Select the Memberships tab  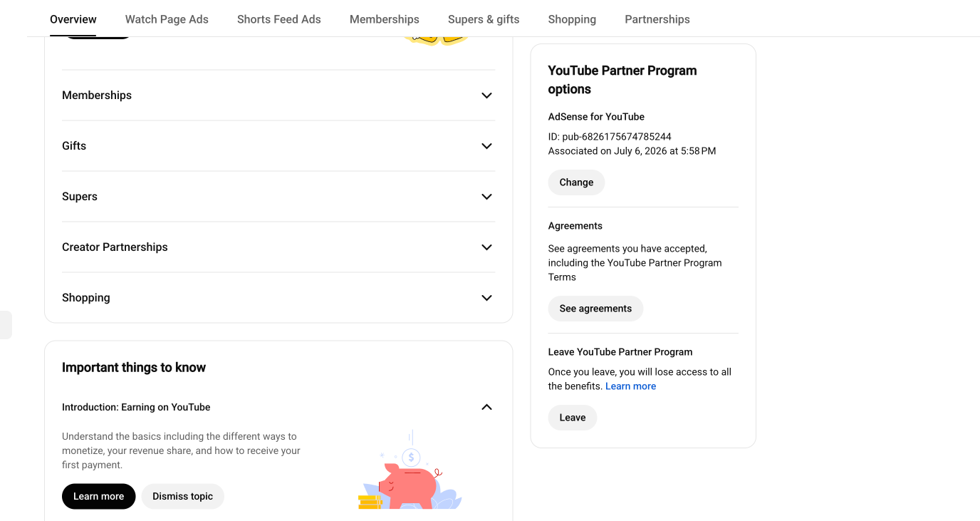[385, 19]
